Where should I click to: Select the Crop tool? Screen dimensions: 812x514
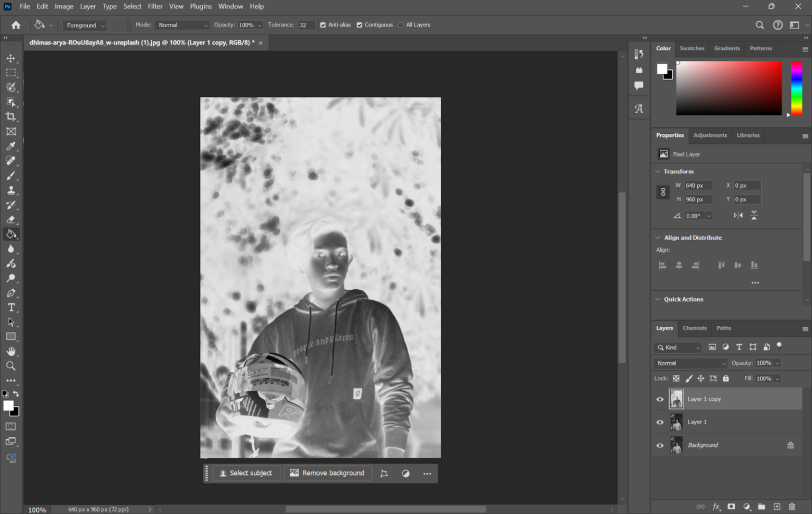(x=11, y=117)
